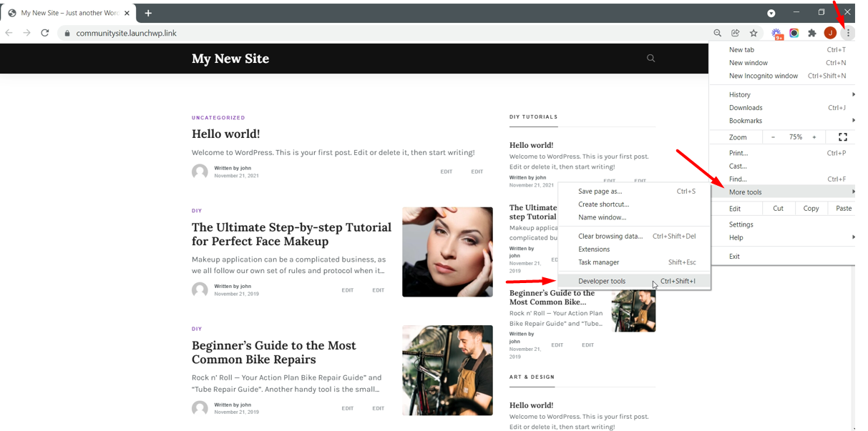Select Clear browsing data option
Screen dimensions: 868x431
coord(634,236)
